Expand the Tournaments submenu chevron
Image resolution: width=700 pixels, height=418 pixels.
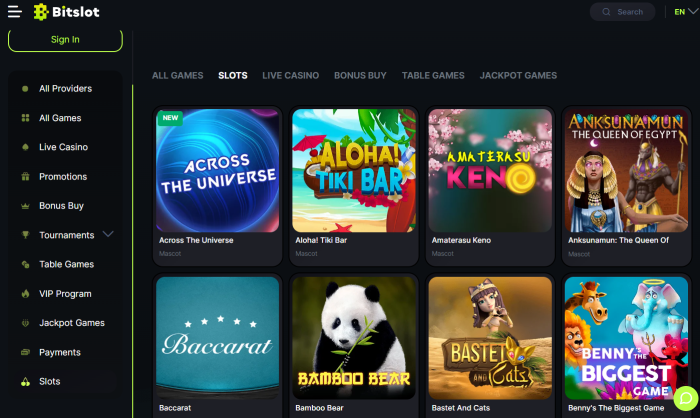point(108,234)
